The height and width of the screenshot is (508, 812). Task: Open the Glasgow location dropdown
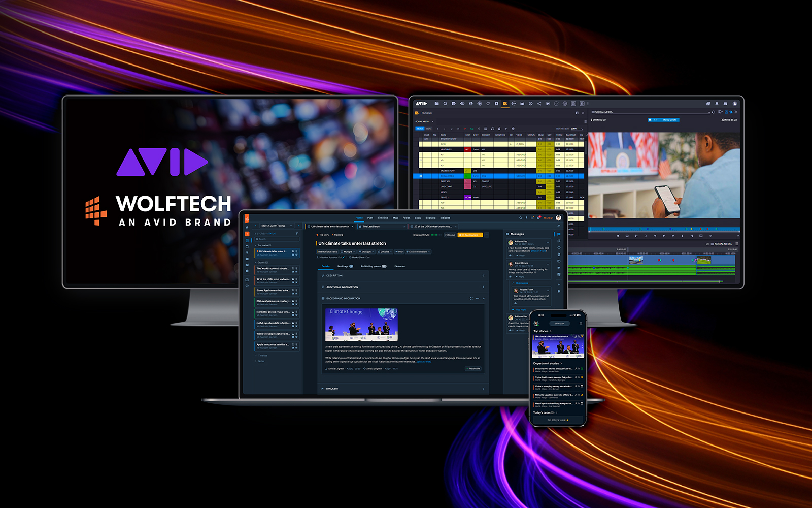tap(366, 251)
